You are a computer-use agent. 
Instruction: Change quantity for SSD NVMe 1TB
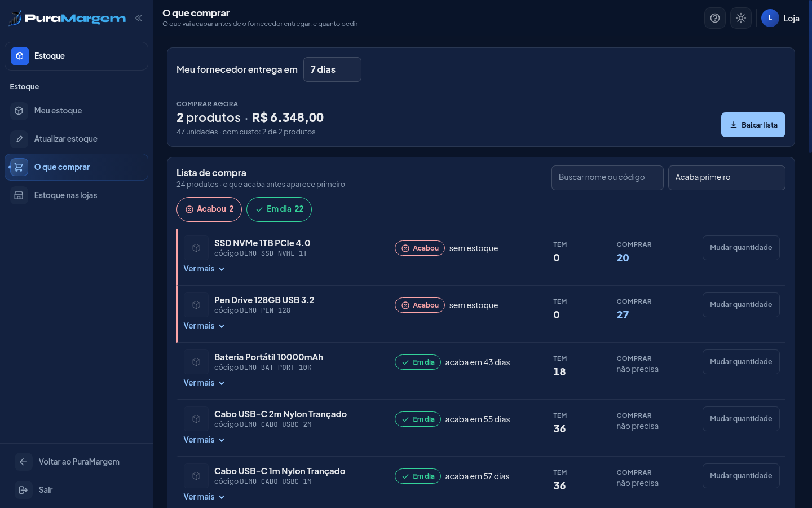[x=741, y=248]
